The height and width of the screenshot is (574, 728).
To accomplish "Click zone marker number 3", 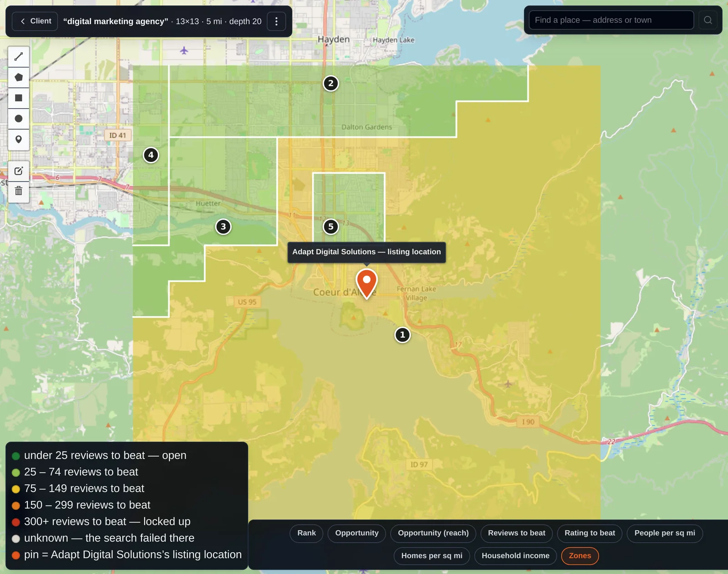I will pyautogui.click(x=223, y=227).
